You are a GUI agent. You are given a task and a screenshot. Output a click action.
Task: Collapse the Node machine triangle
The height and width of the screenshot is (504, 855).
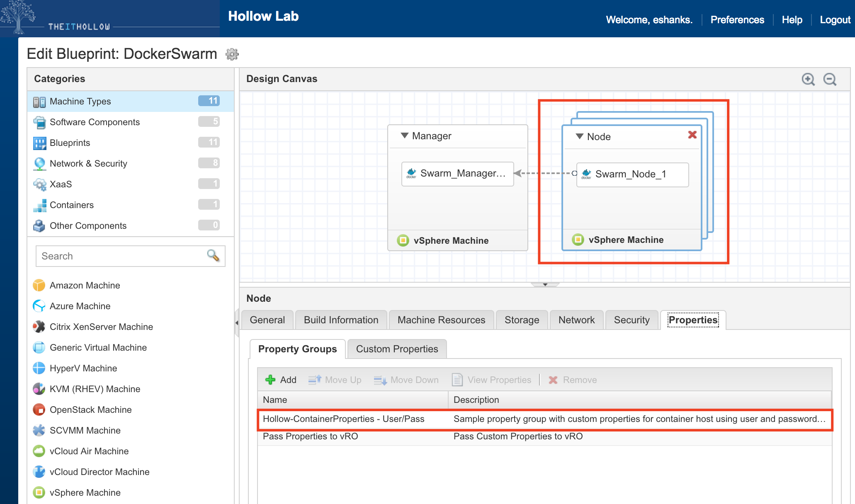tap(580, 136)
